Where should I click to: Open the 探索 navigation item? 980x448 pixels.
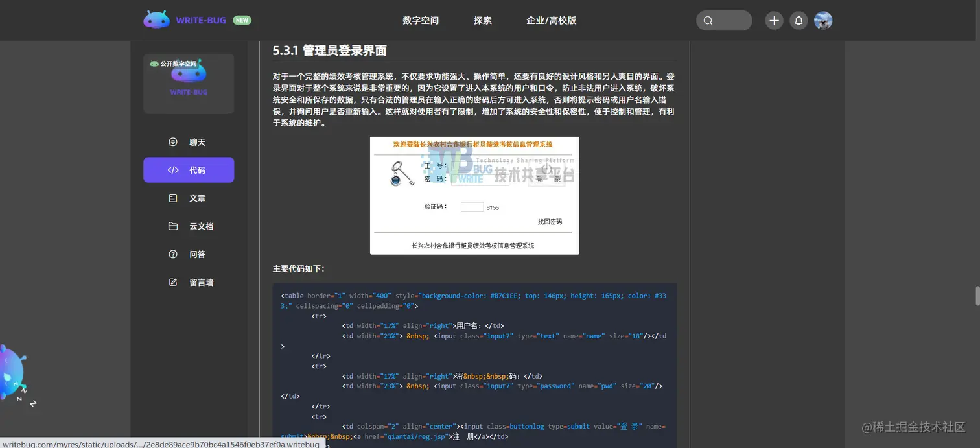[483, 20]
